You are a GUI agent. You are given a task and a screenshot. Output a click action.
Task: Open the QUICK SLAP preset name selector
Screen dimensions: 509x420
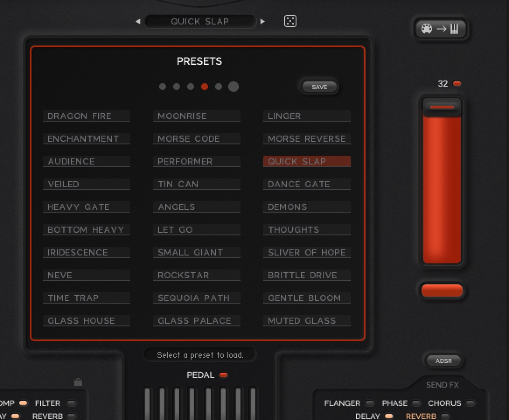point(200,21)
